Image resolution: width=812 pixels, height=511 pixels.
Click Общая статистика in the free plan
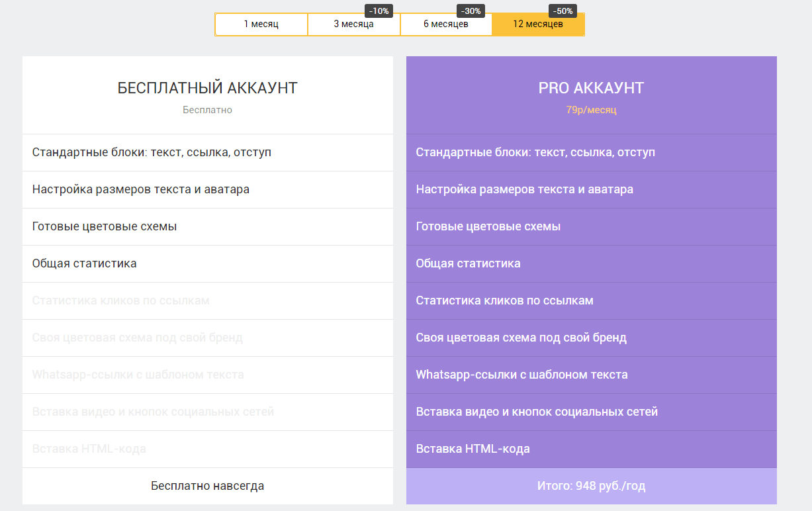tap(85, 263)
